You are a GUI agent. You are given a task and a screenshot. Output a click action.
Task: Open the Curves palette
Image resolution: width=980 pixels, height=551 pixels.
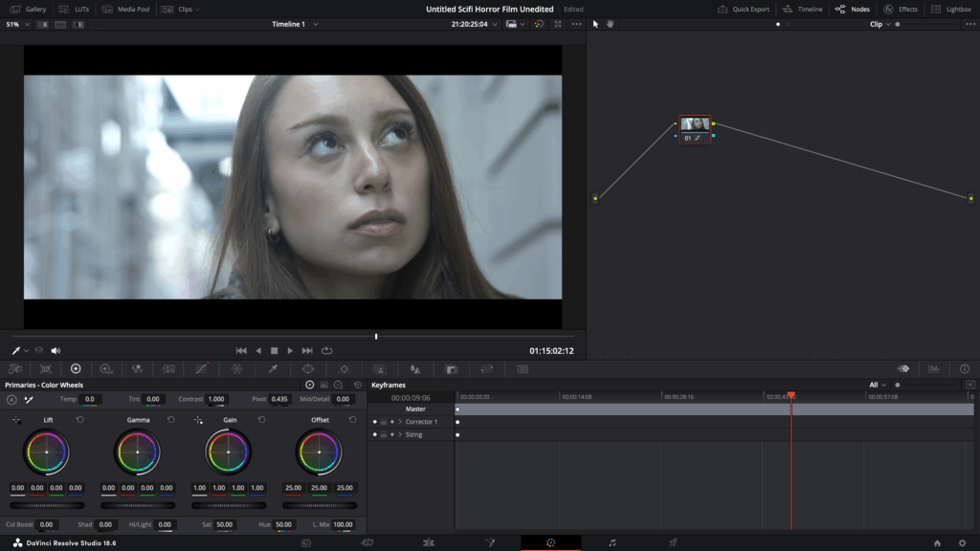(x=202, y=368)
